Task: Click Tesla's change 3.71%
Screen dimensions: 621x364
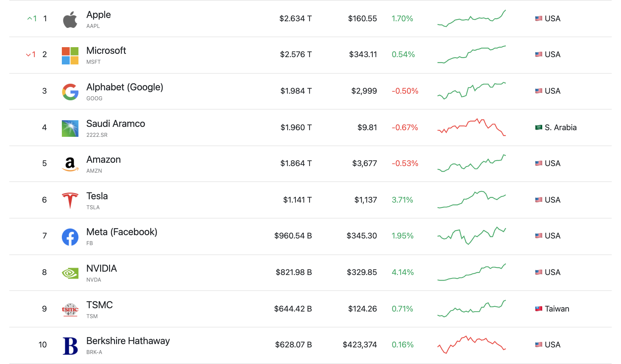Action: [402, 200]
